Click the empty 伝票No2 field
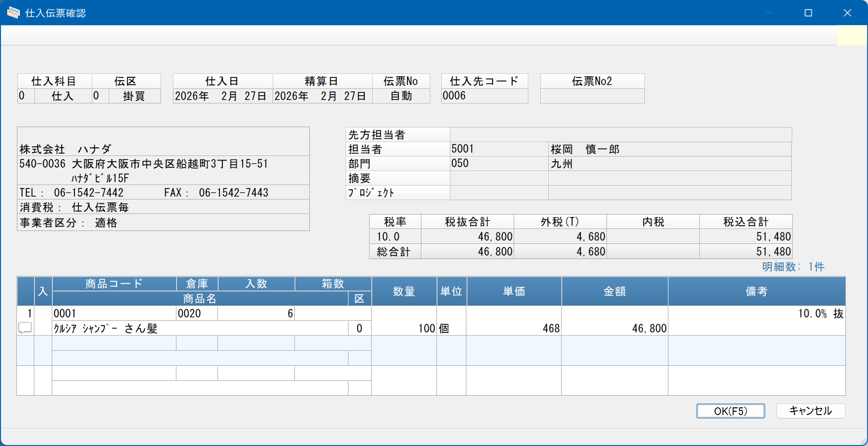The image size is (868, 446). tap(592, 96)
